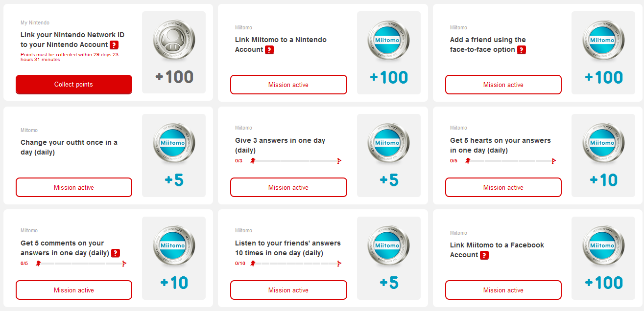Open help icon next to Get 5 comments mission
The height and width of the screenshot is (311, 644).
[116, 253]
